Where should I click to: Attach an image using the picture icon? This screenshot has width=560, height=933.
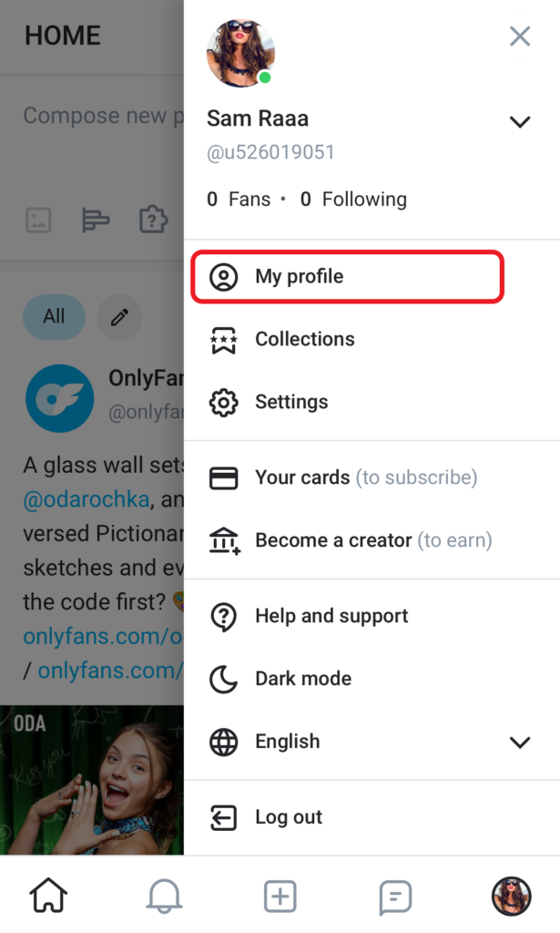point(38,219)
